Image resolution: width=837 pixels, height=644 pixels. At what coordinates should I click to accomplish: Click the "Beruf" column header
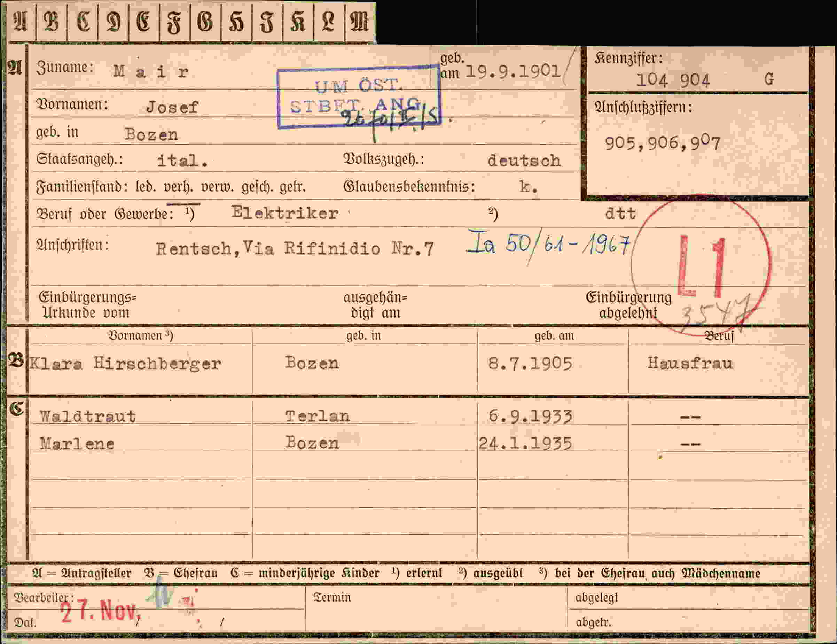coord(719,336)
